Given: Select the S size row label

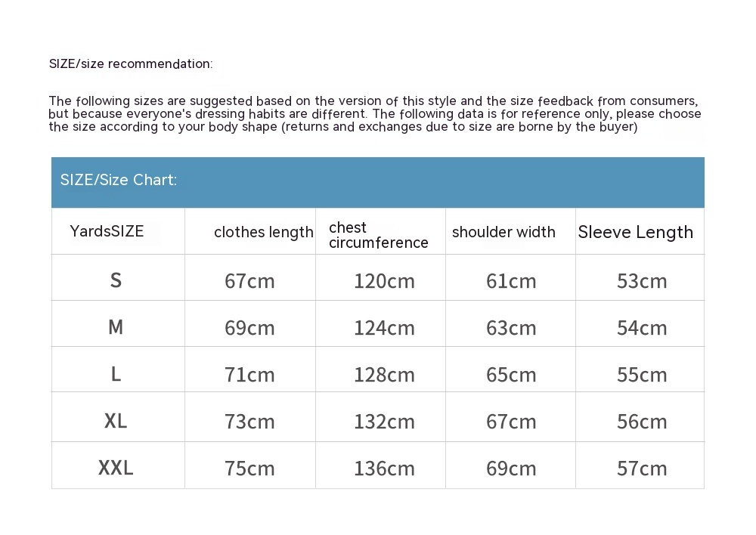Looking at the screenshot, I should coord(116,280).
